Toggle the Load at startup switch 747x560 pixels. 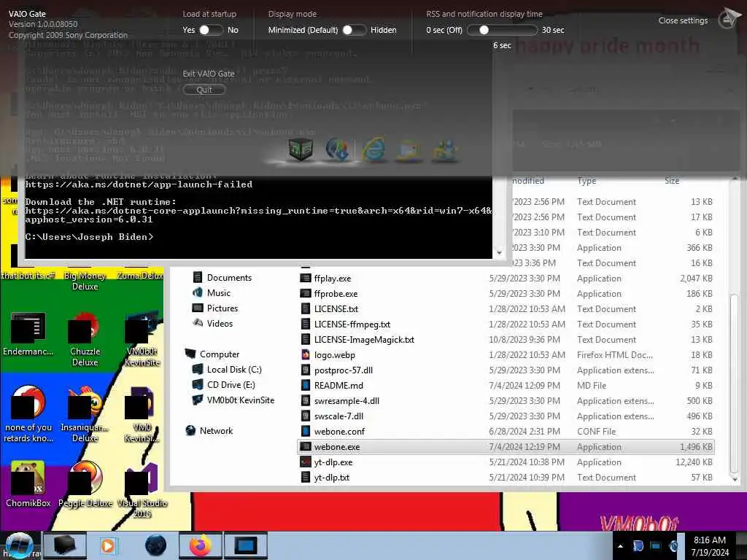pyautogui.click(x=210, y=30)
